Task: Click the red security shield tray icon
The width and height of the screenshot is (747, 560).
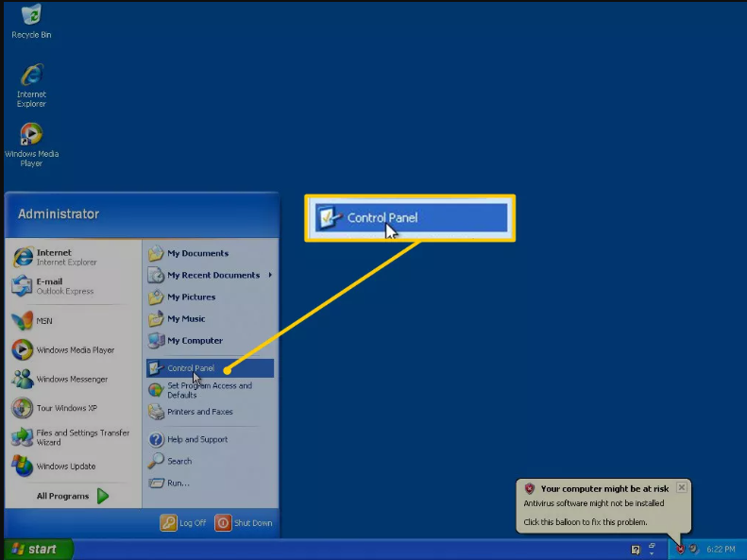Action: 680,550
